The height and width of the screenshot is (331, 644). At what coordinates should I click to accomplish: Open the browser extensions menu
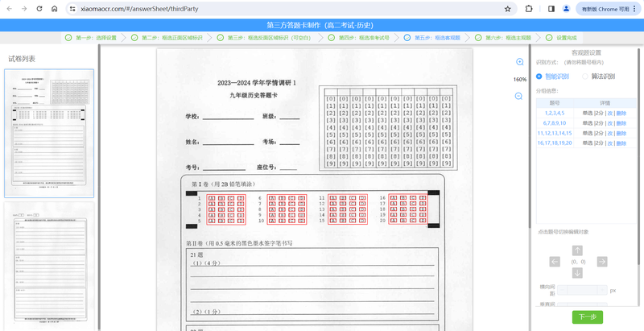[x=529, y=9]
